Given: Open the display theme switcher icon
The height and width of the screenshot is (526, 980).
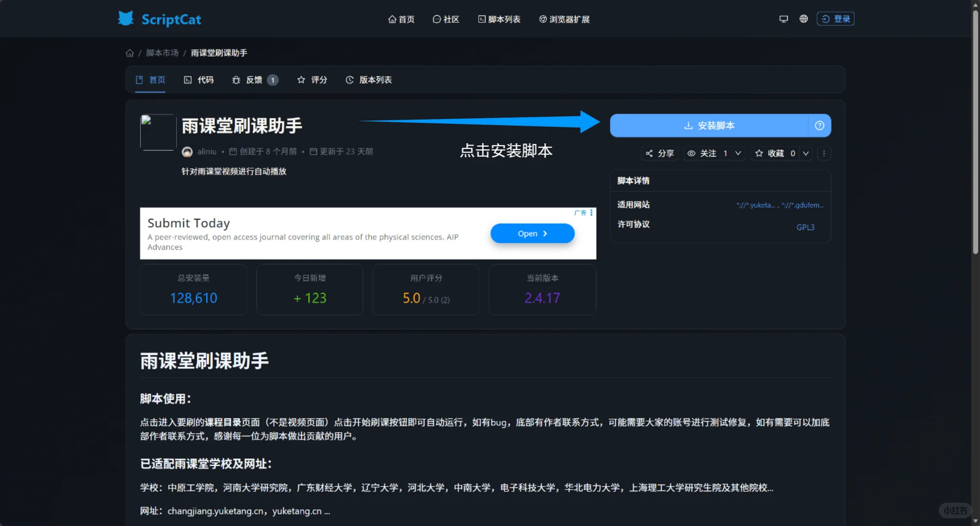Looking at the screenshot, I should coord(783,19).
